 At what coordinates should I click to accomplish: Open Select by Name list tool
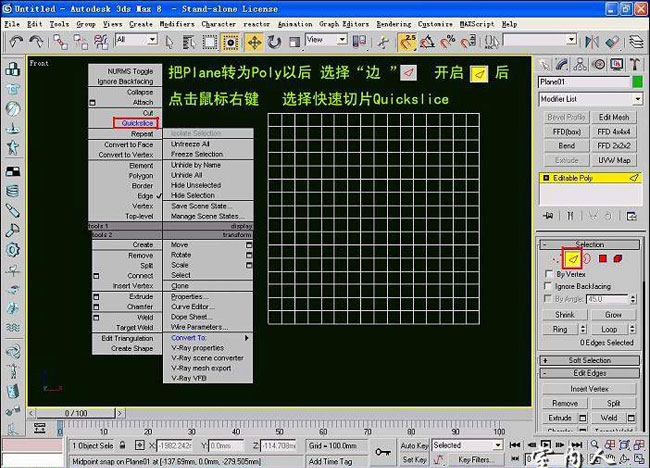189,42
